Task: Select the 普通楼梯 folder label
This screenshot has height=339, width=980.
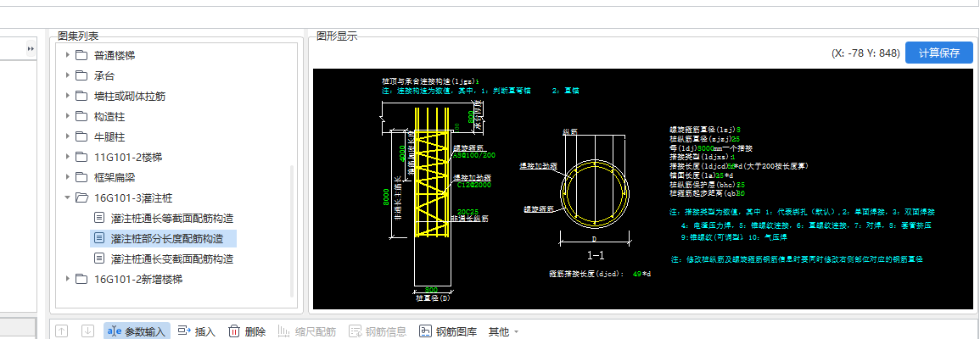Action: click(115, 56)
